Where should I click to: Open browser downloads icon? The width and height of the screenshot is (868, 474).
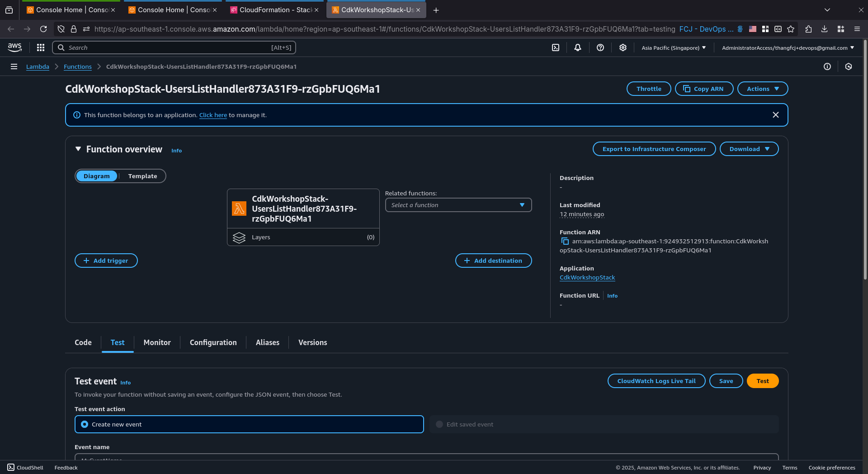coord(825,29)
